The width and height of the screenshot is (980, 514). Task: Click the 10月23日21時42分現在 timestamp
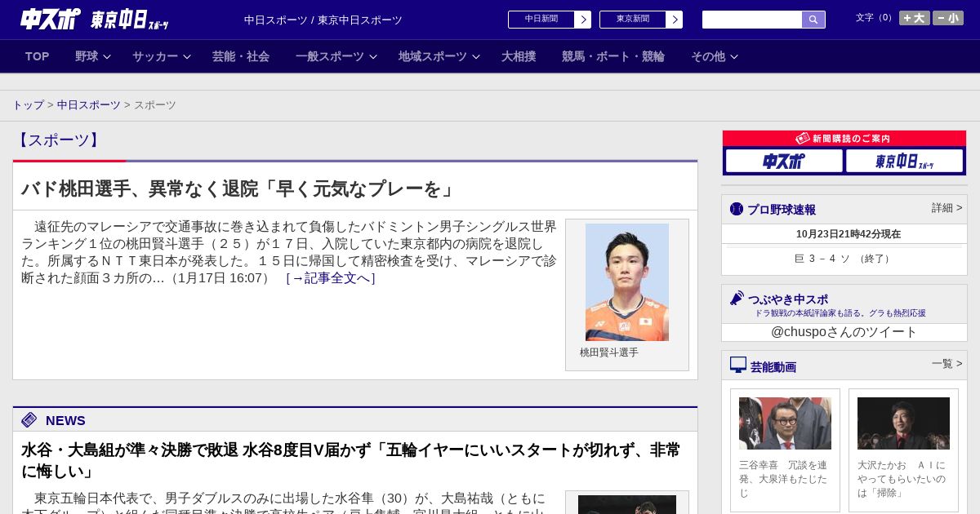(x=849, y=234)
